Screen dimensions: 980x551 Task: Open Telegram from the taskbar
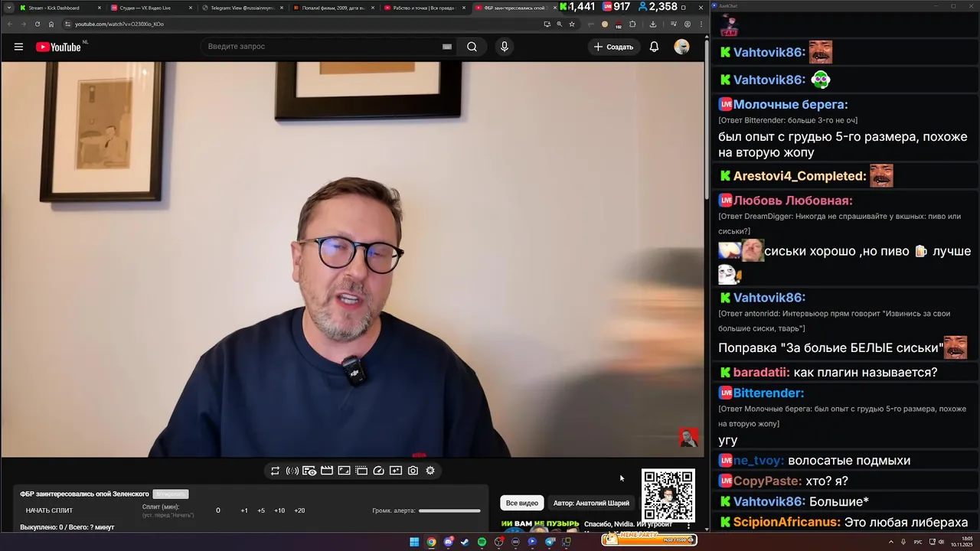(x=549, y=542)
